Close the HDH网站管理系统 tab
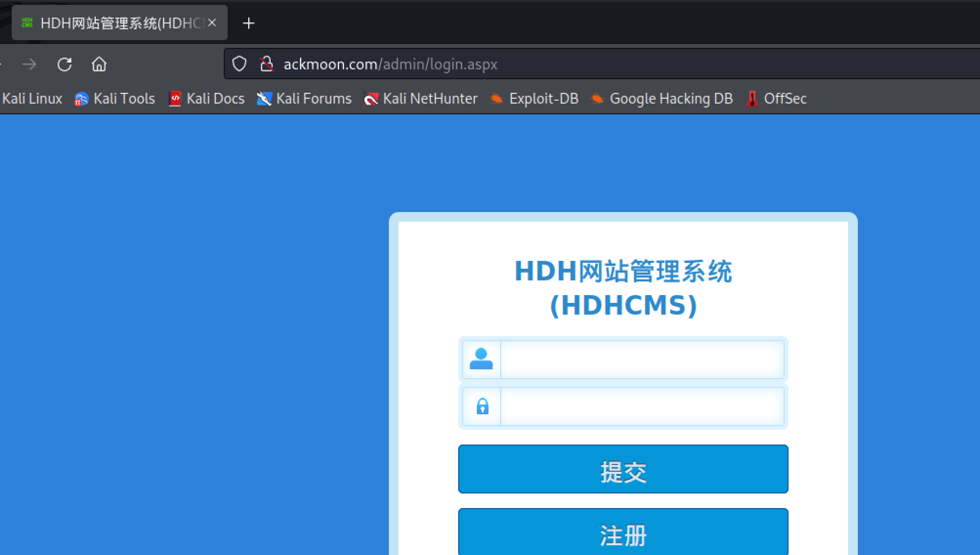This screenshot has width=980, height=555. (212, 22)
